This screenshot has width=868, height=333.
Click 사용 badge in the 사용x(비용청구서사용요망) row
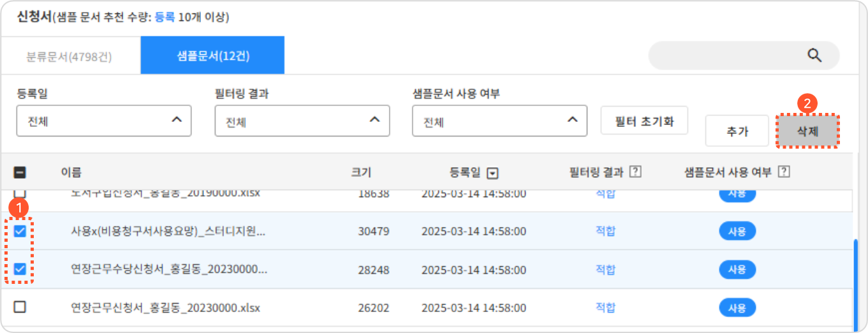tap(737, 232)
